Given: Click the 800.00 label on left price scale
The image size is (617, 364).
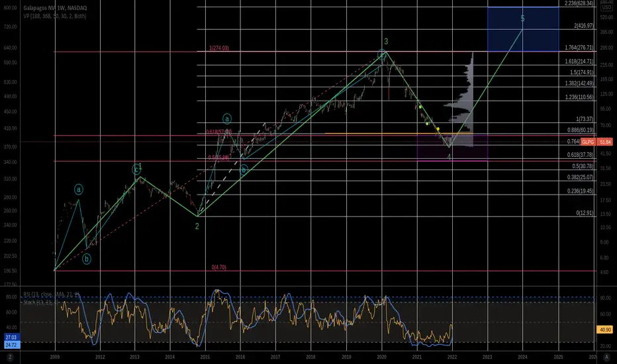Looking at the screenshot, I should 10,8.
